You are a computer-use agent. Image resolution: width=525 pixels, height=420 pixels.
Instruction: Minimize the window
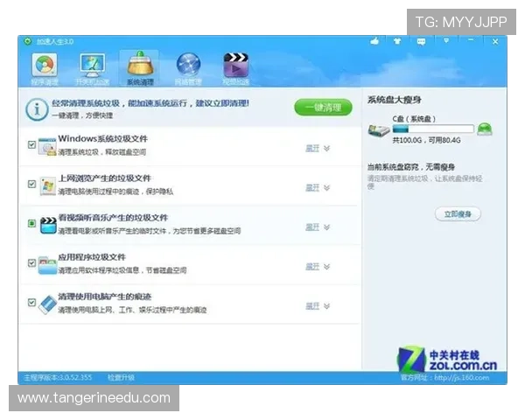471,40
